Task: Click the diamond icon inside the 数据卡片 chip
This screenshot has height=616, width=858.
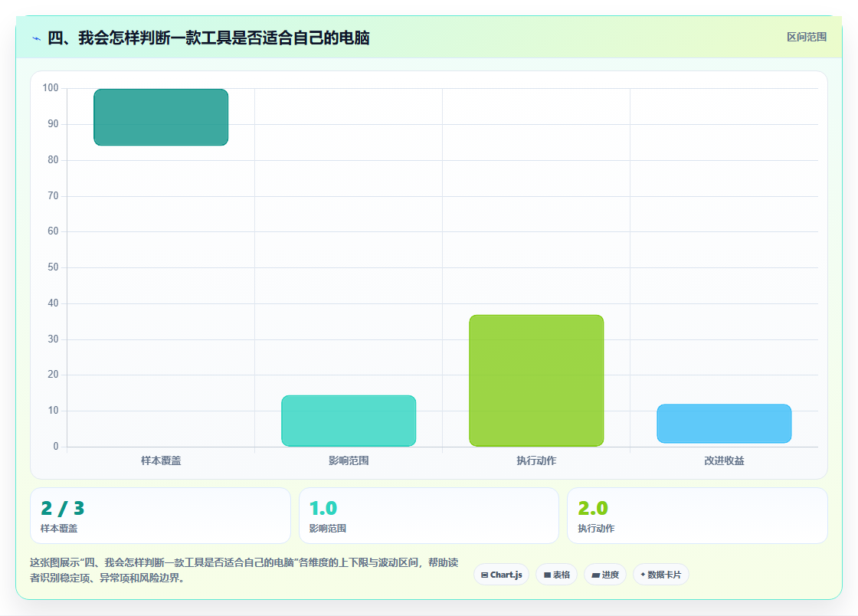Action: [x=643, y=575]
